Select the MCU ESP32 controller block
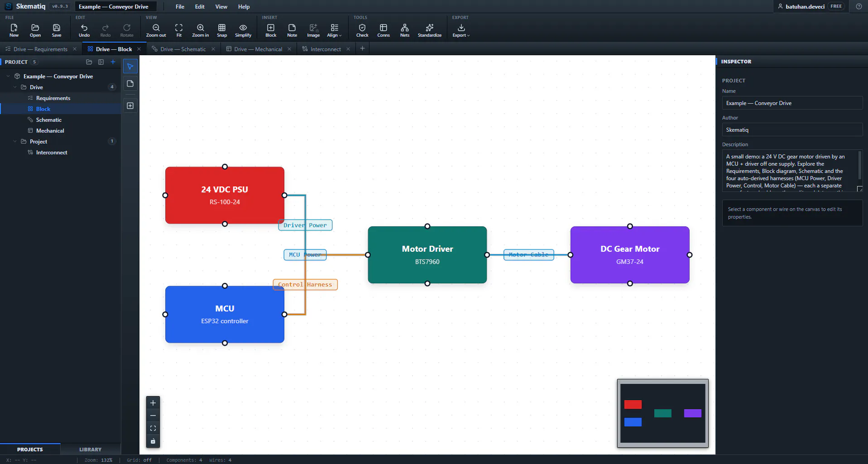Image resolution: width=868 pixels, height=464 pixels. pyautogui.click(x=225, y=314)
